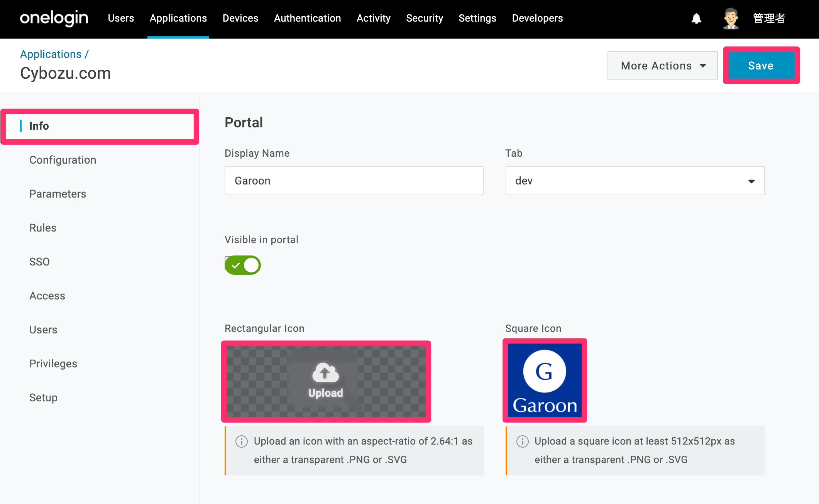The width and height of the screenshot is (819, 504).
Task: Click the Cybozu.com application title
Action: coord(66,73)
